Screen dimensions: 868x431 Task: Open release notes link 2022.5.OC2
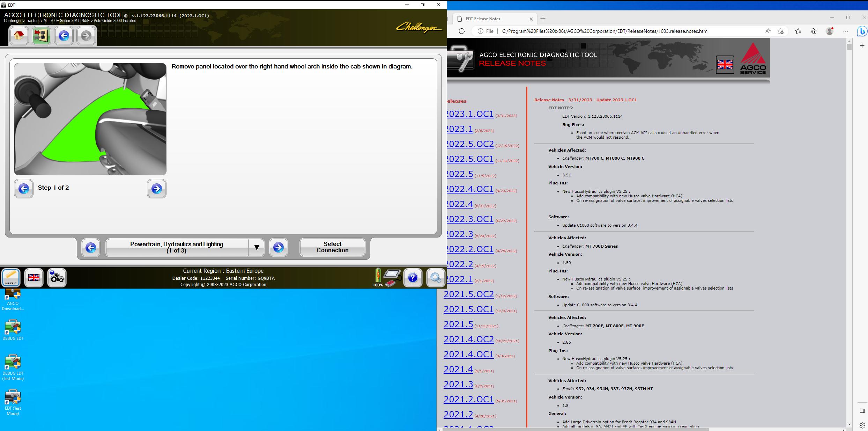[469, 144]
